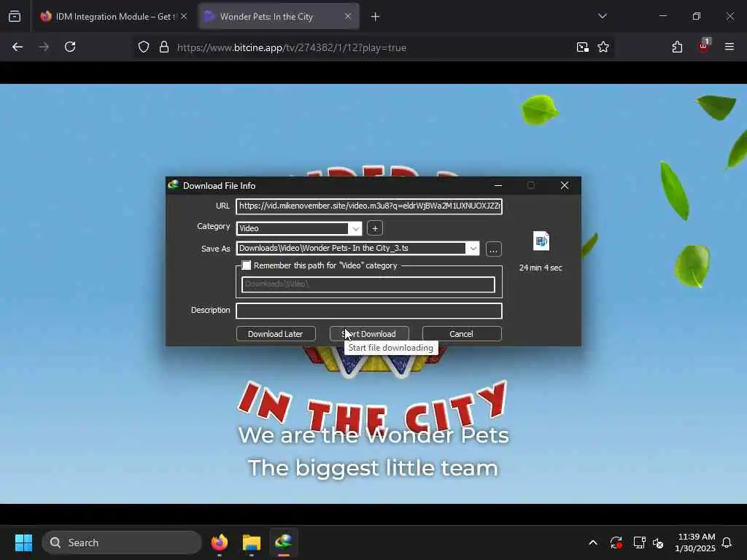Open clock showing 11:39 AM

[x=696, y=542]
